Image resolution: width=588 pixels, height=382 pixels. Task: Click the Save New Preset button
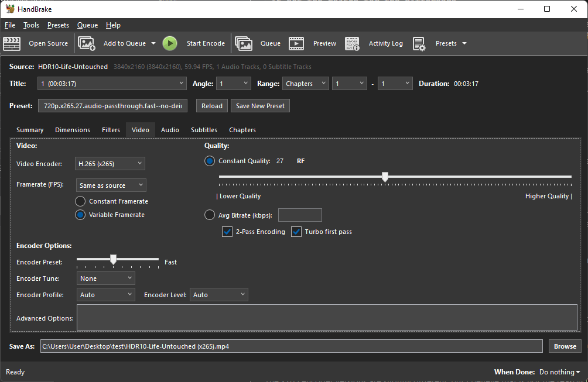point(260,105)
